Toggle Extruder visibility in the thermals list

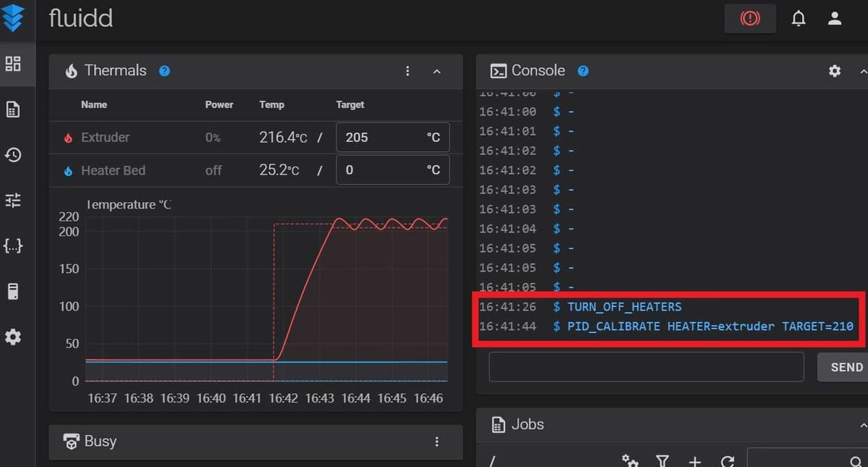tap(105, 138)
